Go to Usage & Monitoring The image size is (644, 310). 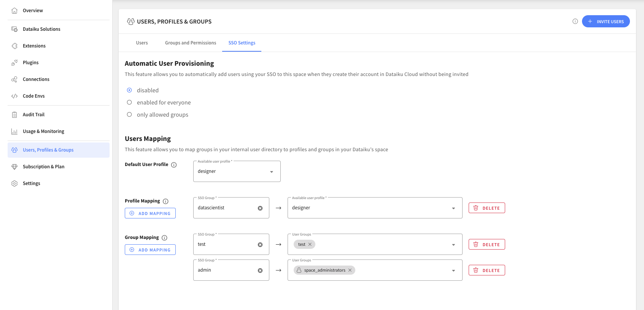59,131
